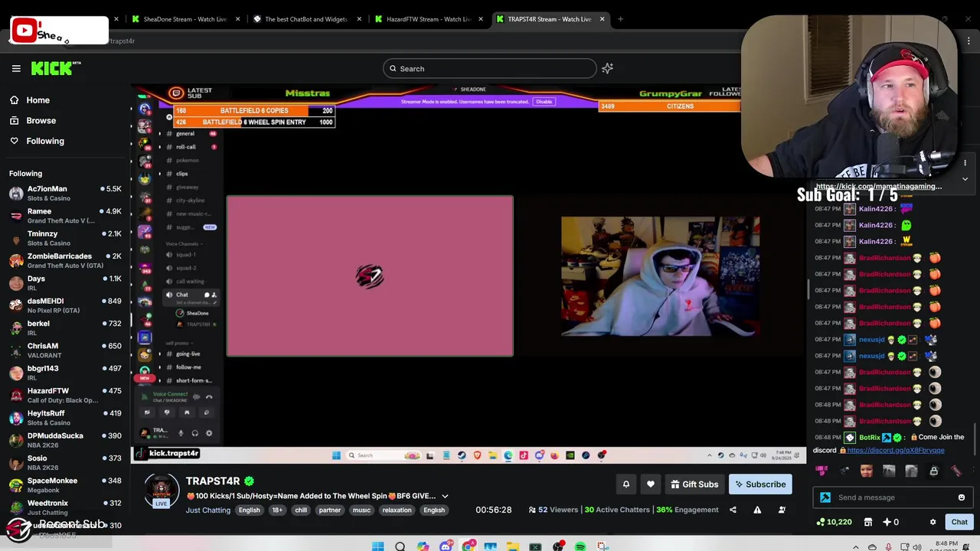Click the relaxation tag
Viewport: 980px width, 551px height.
397,510
